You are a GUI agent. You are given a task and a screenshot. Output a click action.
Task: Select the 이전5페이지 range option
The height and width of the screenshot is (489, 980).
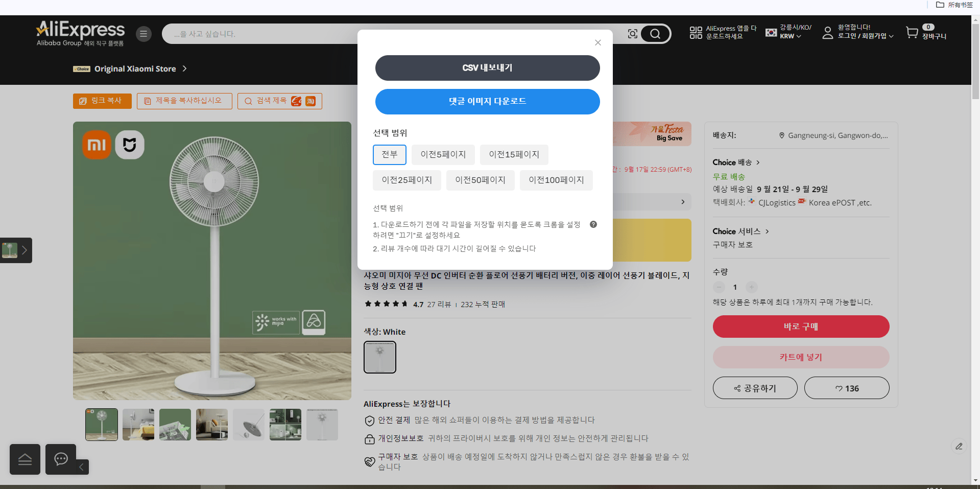coord(443,155)
